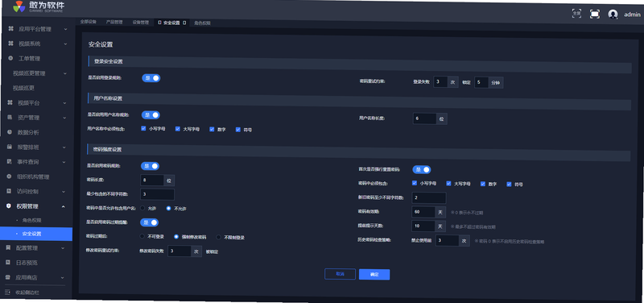The width and height of the screenshot is (644, 303).
Task: Click the 应用商店 sidebar icon
Action: coord(8,277)
